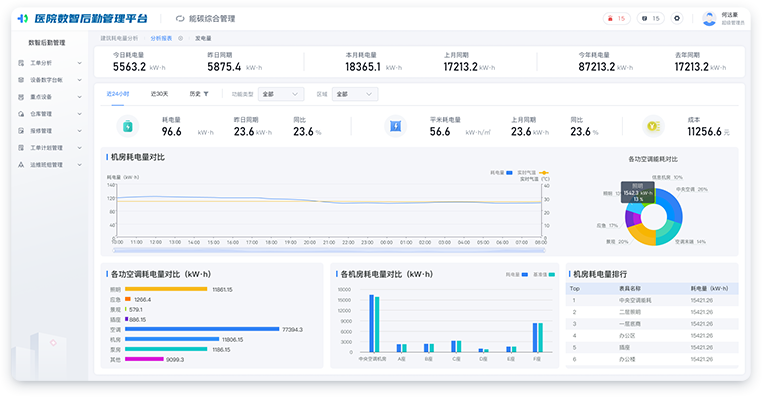Select the 二层照明 ranking row

pyautogui.click(x=652, y=312)
